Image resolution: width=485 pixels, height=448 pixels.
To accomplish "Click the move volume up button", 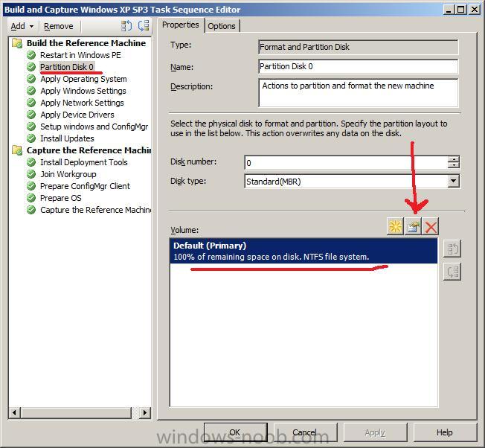I will (x=452, y=249).
